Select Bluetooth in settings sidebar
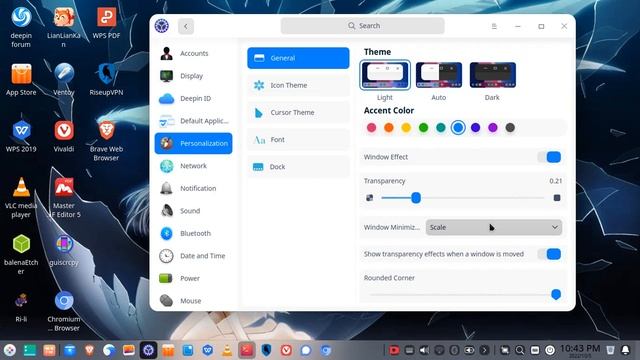 click(193, 233)
